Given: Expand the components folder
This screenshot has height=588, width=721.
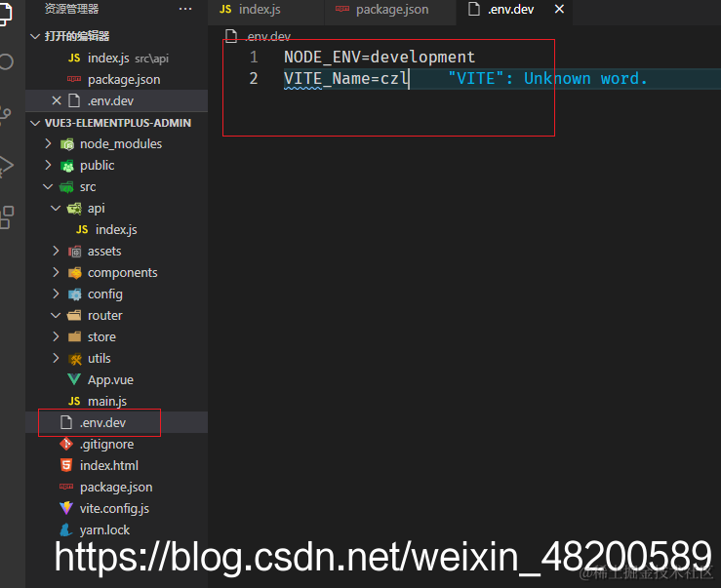Looking at the screenshot, I should click(56, 273).
